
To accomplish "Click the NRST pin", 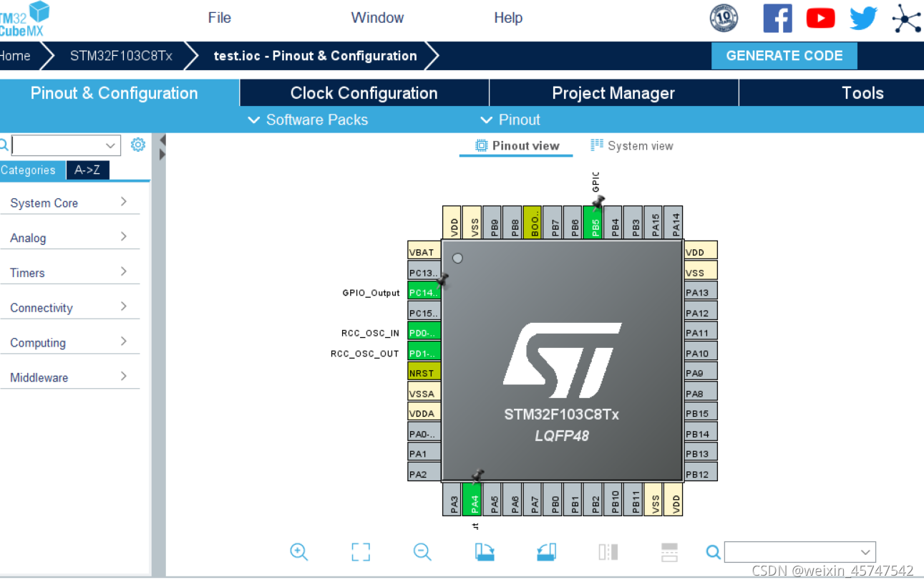I will [x=424, y=372].
